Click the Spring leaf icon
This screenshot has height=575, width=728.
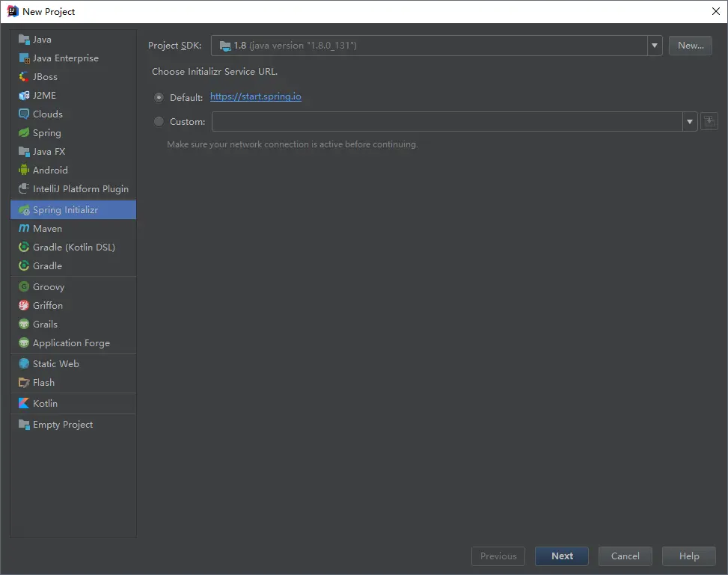24,133
